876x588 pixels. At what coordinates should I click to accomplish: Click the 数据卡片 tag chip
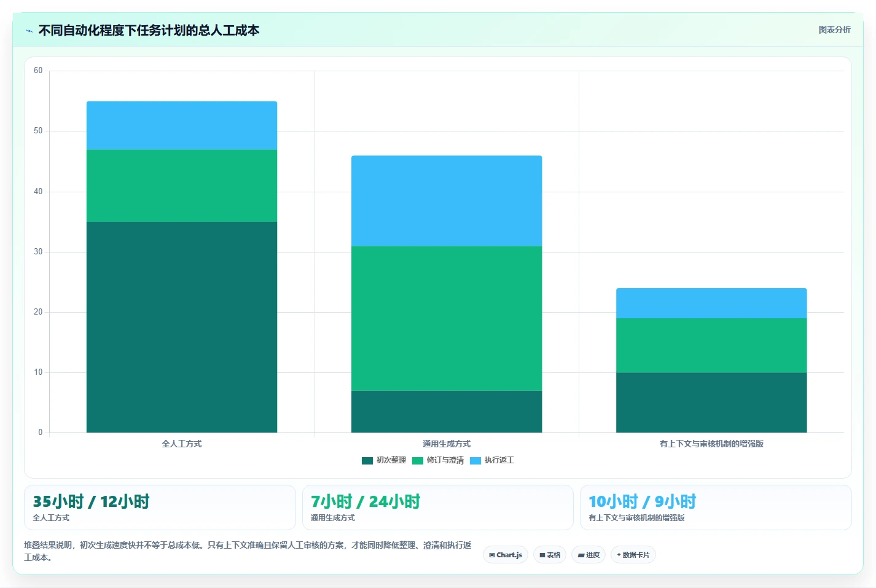tap(633, 555)
